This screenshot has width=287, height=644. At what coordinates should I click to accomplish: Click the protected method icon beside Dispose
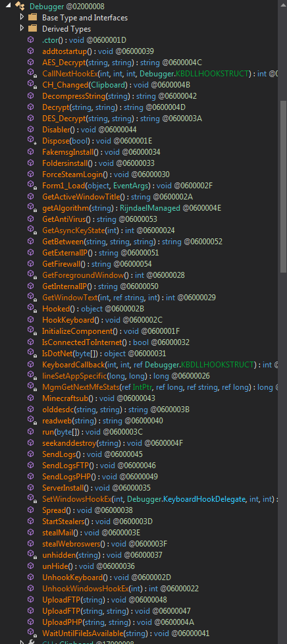click(x=32, y=140)
